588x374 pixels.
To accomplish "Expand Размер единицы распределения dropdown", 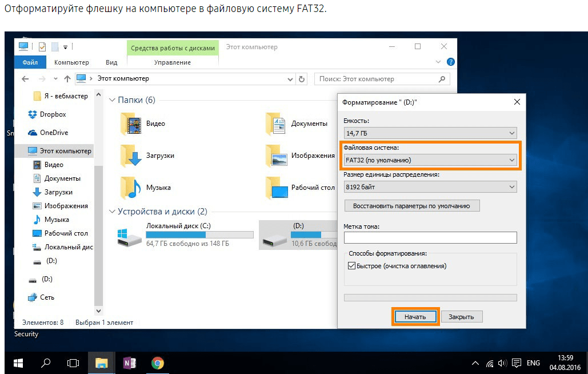I will (x=430, y=186).
